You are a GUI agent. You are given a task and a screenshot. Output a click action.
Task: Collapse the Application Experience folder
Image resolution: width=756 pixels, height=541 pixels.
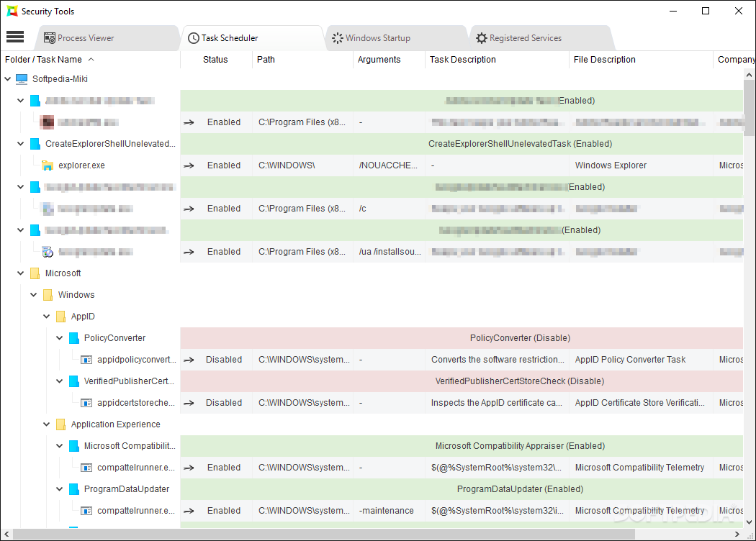coord(46,424)
